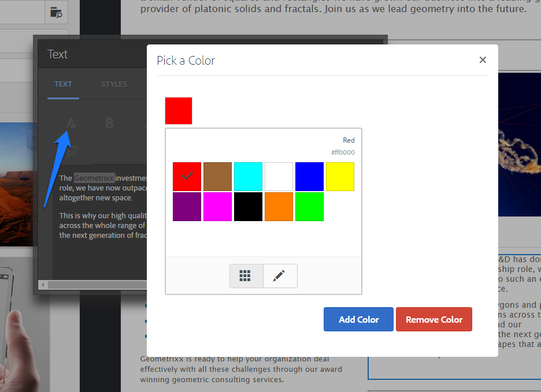The height and width of the screenshot is (392, 541).
Task: Close the Pick a Color dialog
Action: tap(483, 59)
